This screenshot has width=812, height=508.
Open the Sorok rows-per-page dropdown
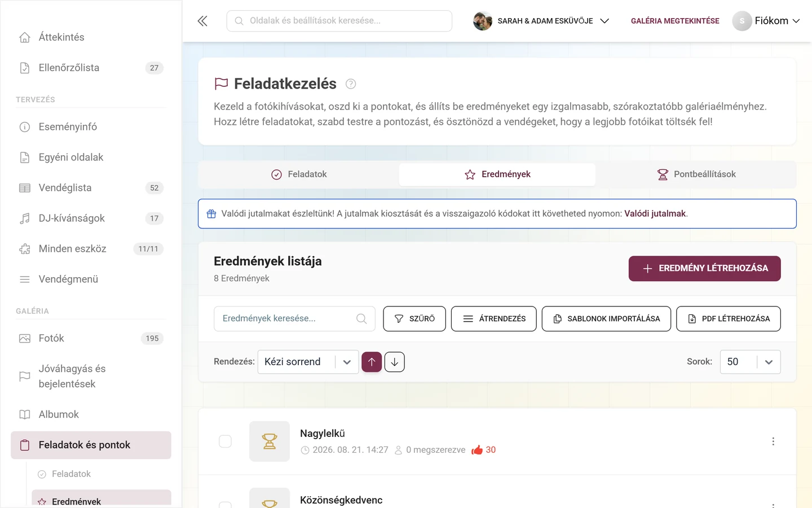(x=750, y=362)
